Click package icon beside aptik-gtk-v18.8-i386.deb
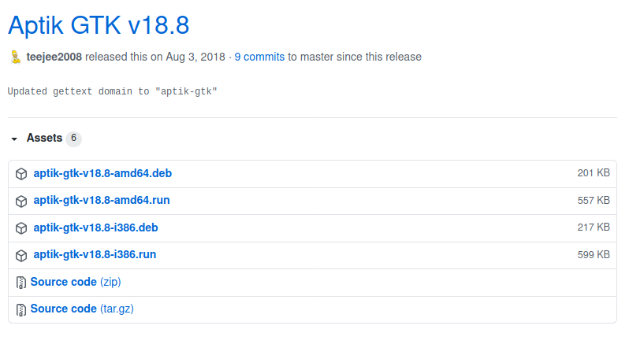The height and width of the screenshot is (344, 644). 21,228
